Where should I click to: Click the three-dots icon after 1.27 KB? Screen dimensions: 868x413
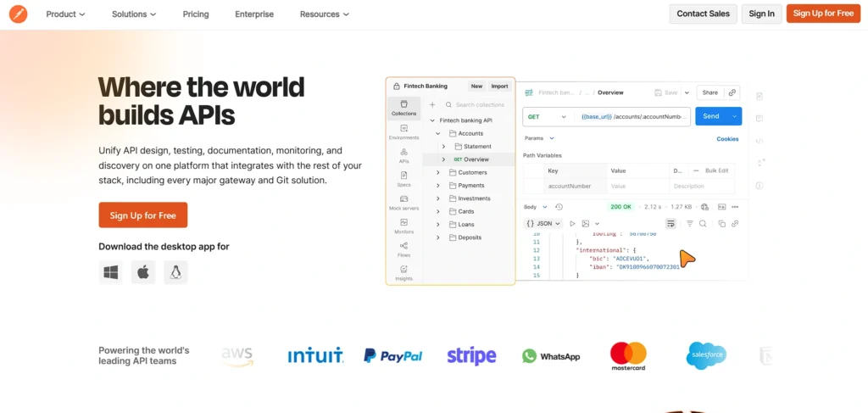(735, 207)
